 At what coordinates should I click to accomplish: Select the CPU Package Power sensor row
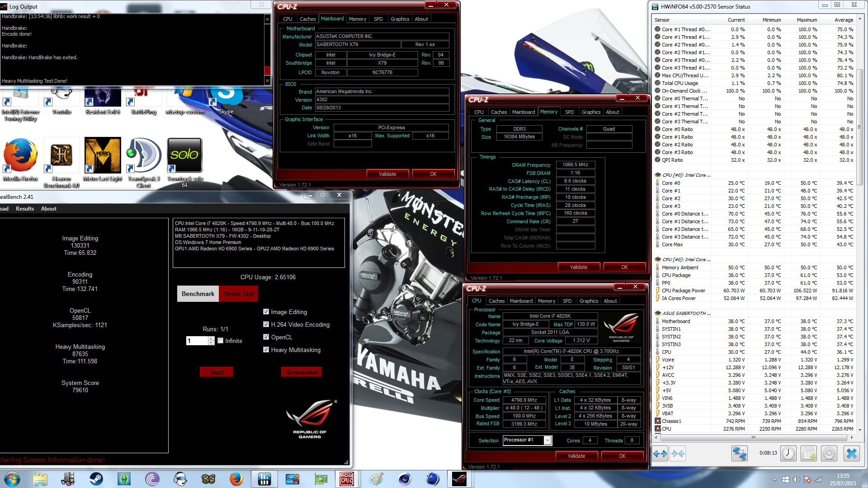point(754,291)
